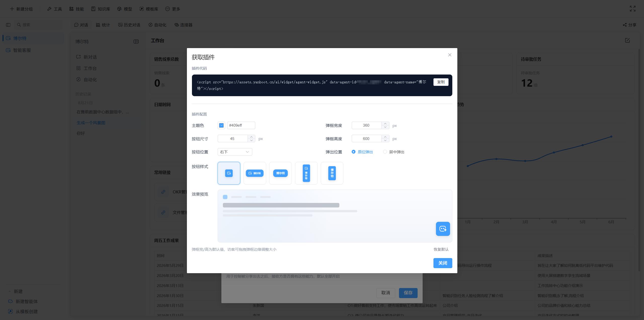Increase 弹框高度 with the up arrow
This screenshot has height=320, width=644.
click(x=385, y=137)
